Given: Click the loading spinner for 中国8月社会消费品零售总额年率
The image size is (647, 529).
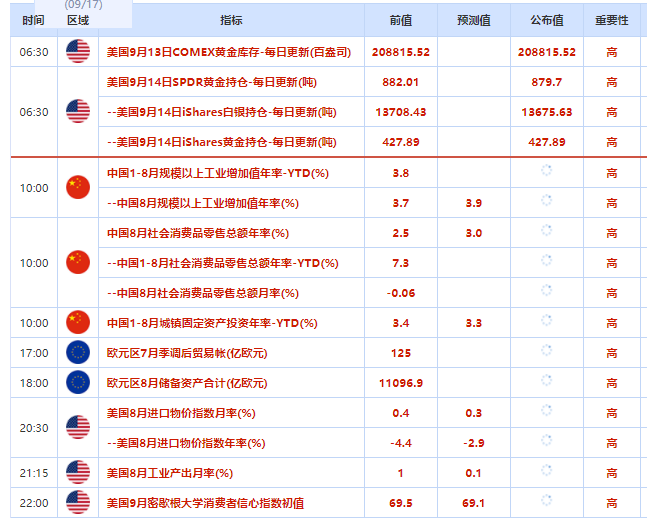Looking at the screenshot, I should tap(546, 230).
